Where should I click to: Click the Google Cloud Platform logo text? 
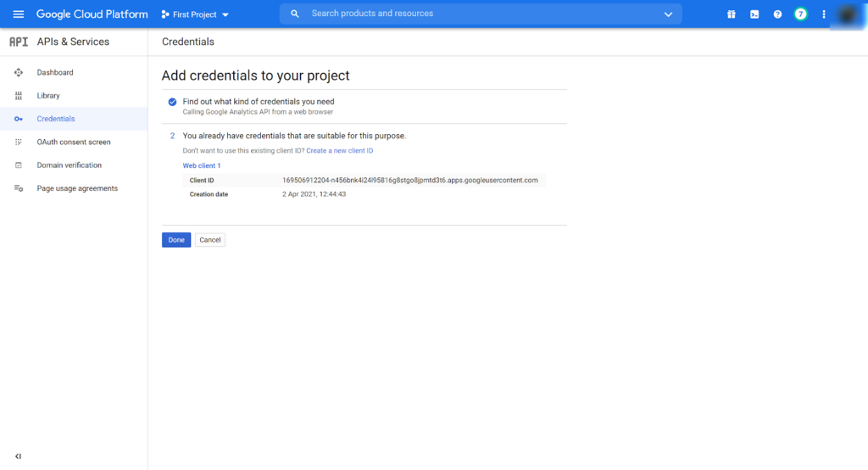tap(92, 14)
